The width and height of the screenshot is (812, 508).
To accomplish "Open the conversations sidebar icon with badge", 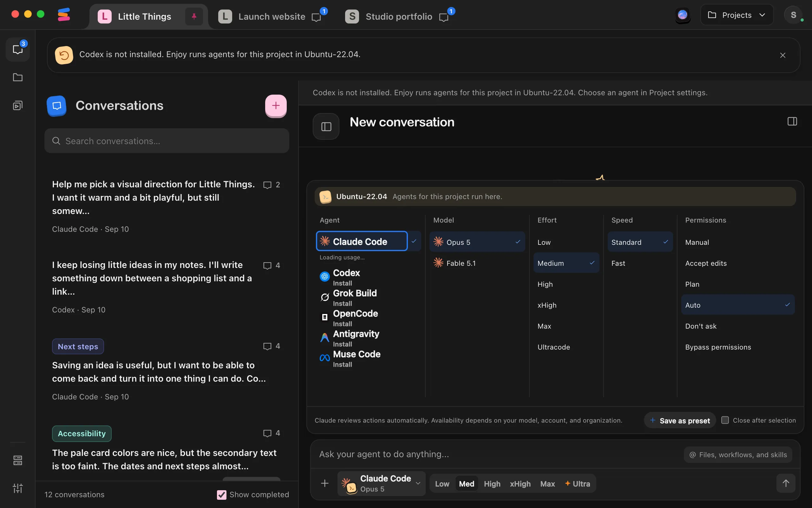I will (x=18, y=50).
